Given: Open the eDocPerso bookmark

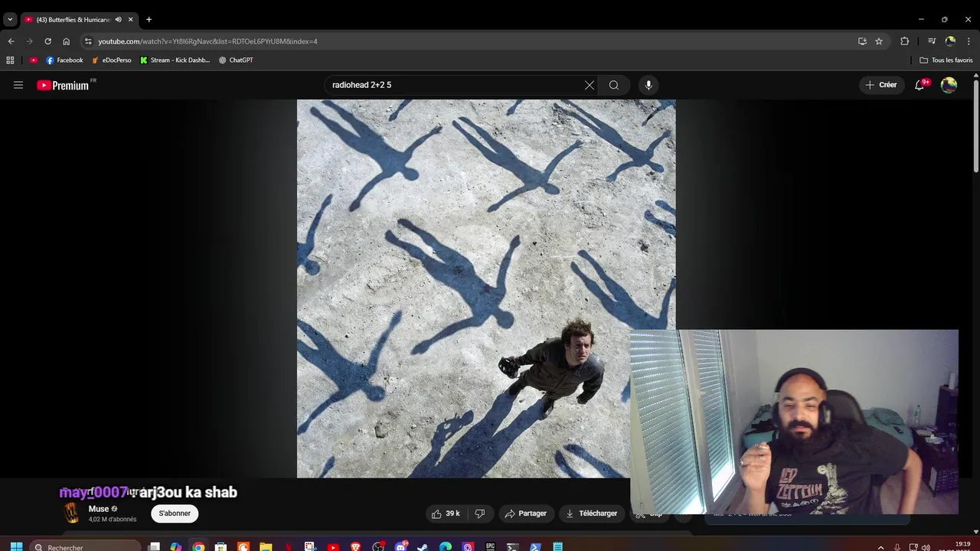Looking at the screenshot, I should tap(112, 60).
